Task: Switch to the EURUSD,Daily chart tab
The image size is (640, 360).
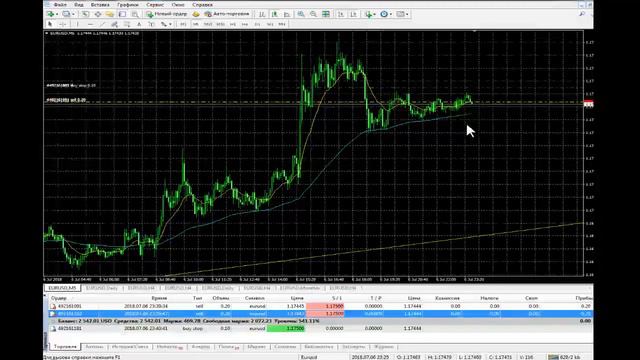Action: 102,288
